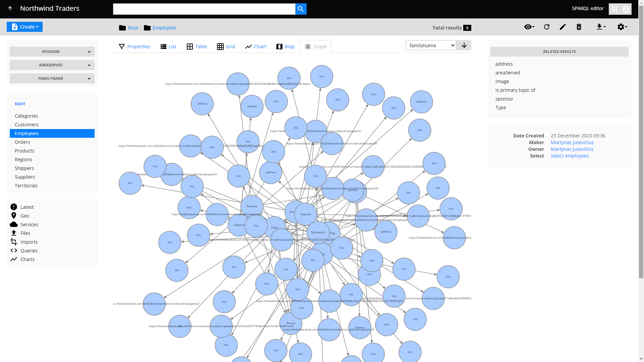This screenshot has width=644, height=362.
Task: Click the Peacock graph node
Action: tap(252, 206)
